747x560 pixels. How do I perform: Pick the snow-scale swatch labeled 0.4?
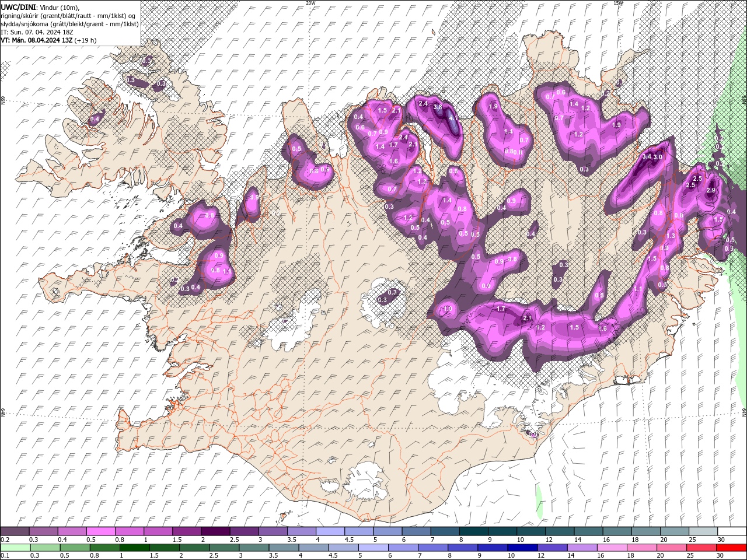click(72, 531)
